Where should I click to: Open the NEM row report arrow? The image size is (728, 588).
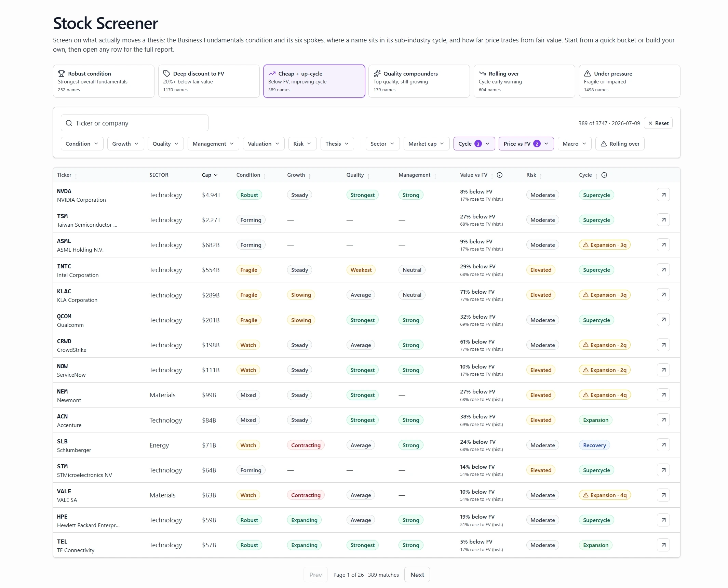[663, 395]
